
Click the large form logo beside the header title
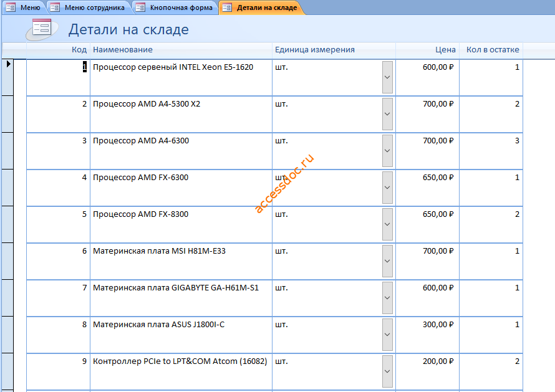[42, 29]
